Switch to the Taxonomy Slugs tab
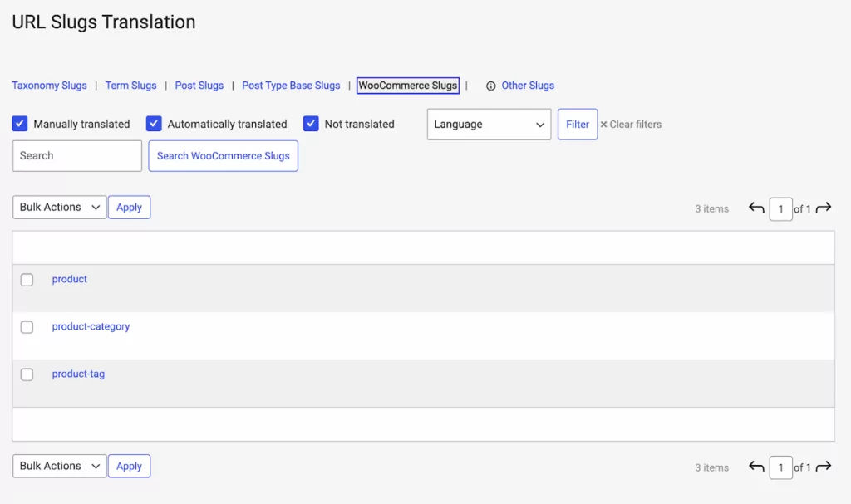Image resolution: width=851 pixels, height=504 pixels. click(49, 85)
